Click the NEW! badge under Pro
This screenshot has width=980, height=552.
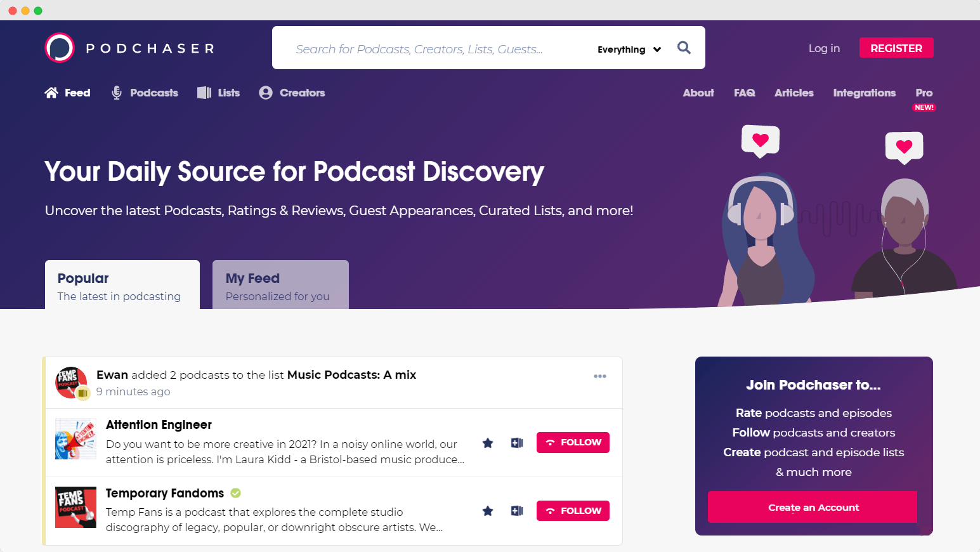924,107
